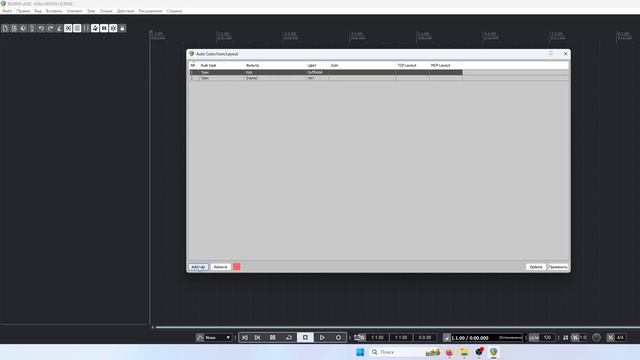
Task: Open the Трек menu
Action: coord(91,11)
